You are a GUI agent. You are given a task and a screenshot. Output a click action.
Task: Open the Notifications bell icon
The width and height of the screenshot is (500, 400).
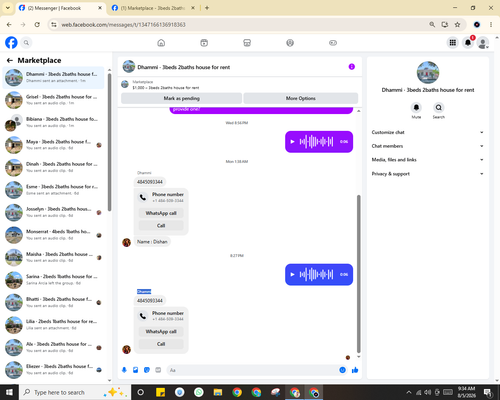468,43
